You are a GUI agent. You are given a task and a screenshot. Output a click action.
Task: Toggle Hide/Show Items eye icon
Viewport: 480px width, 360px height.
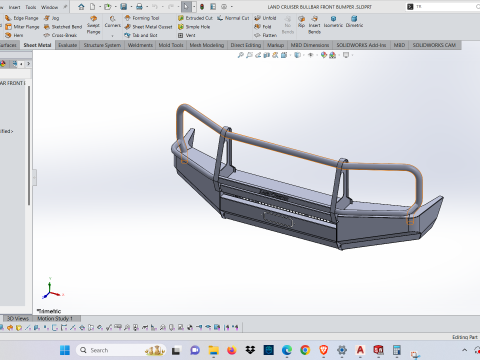coord(311,55)
